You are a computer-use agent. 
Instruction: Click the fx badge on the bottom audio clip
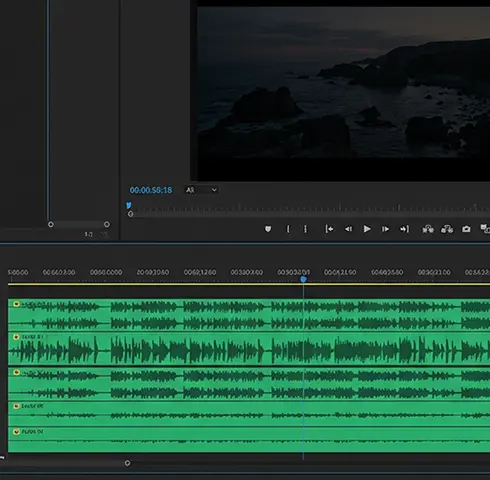[x=16, y=432]
